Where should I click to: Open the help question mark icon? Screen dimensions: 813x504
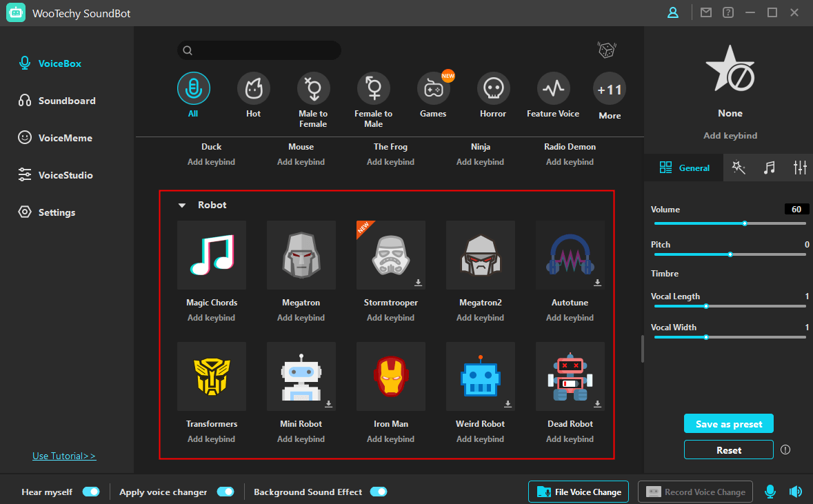point(728,12)
